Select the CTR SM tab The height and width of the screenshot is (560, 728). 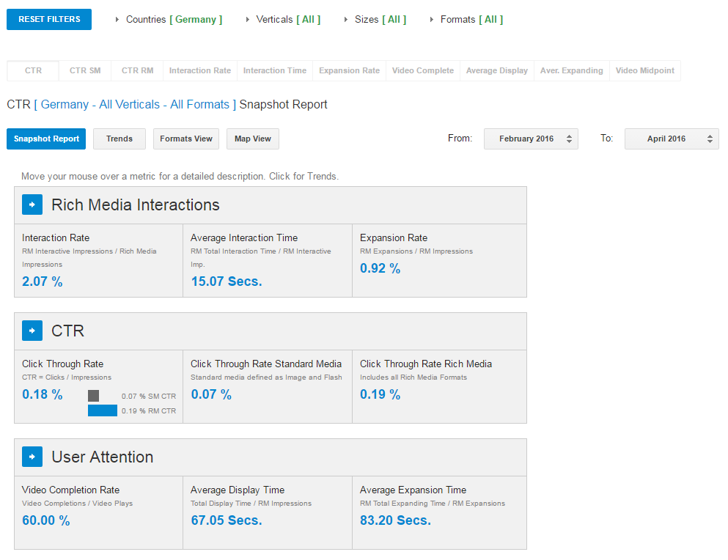85,70
